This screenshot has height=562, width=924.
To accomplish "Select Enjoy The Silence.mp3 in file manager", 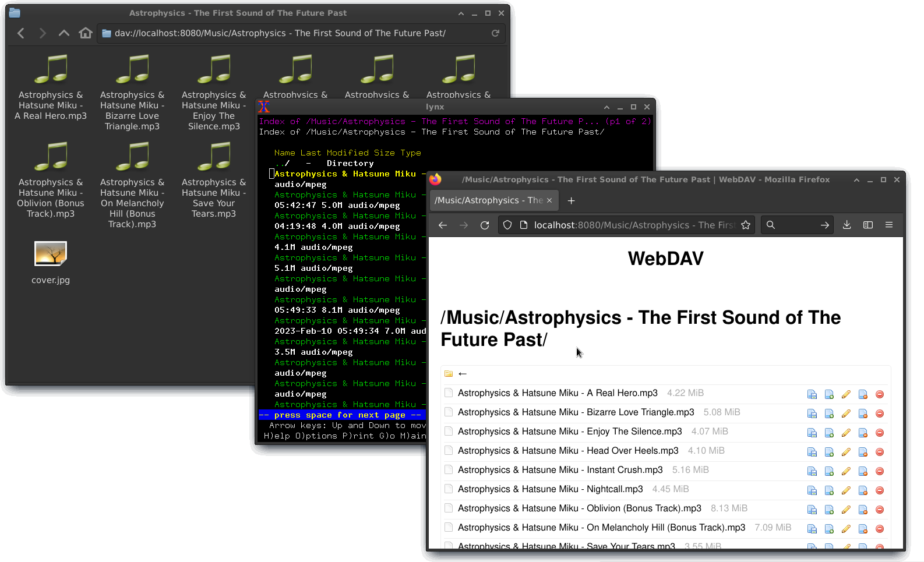I will 214,93.
